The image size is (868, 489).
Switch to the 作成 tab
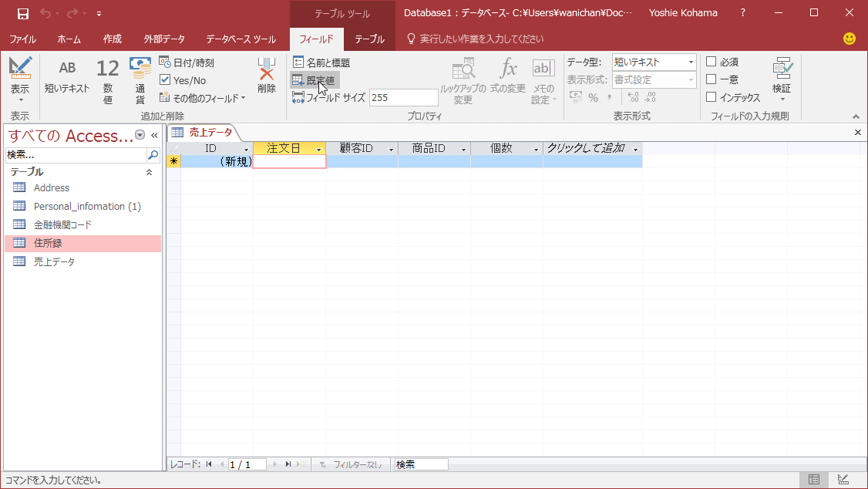(x=113, y=39)
